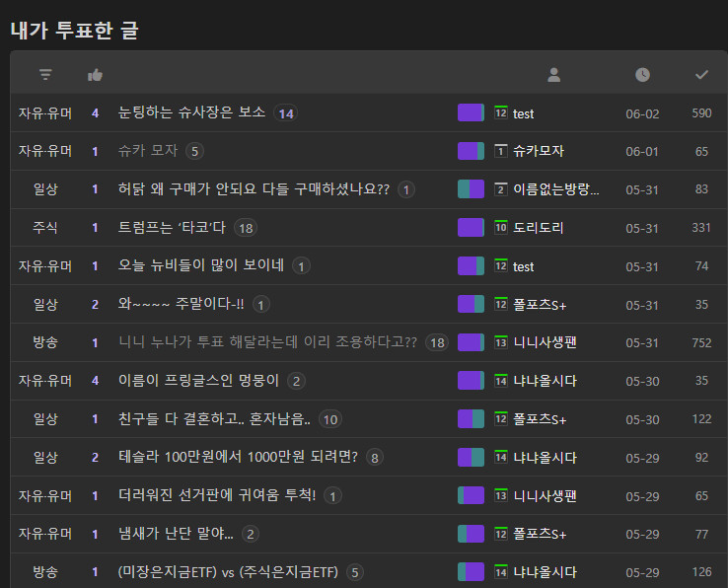Open post '오늘 뉴비들이 많이 보이네'

[200, 265]
